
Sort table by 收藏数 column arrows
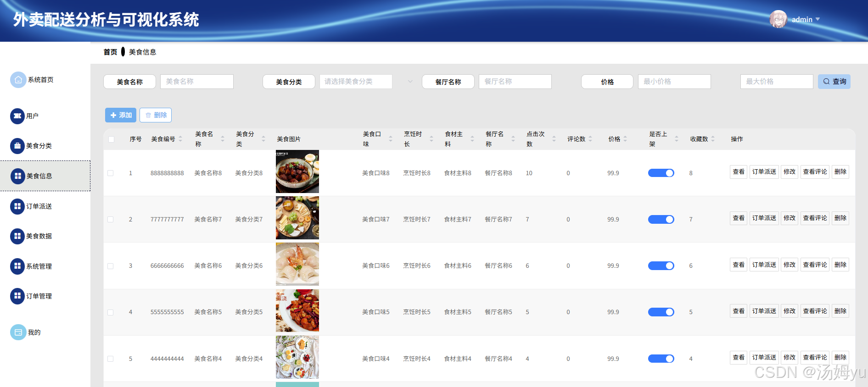pos(713,139)
